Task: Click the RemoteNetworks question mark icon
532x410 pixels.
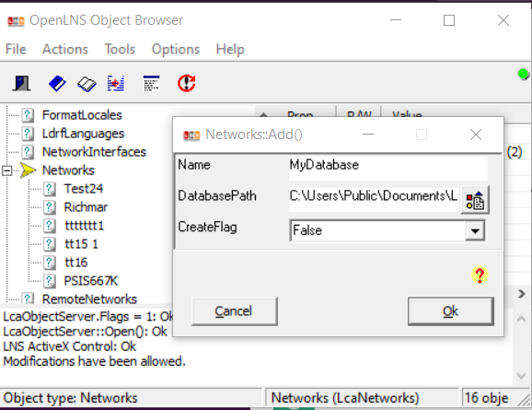Action: coord(28,299)
